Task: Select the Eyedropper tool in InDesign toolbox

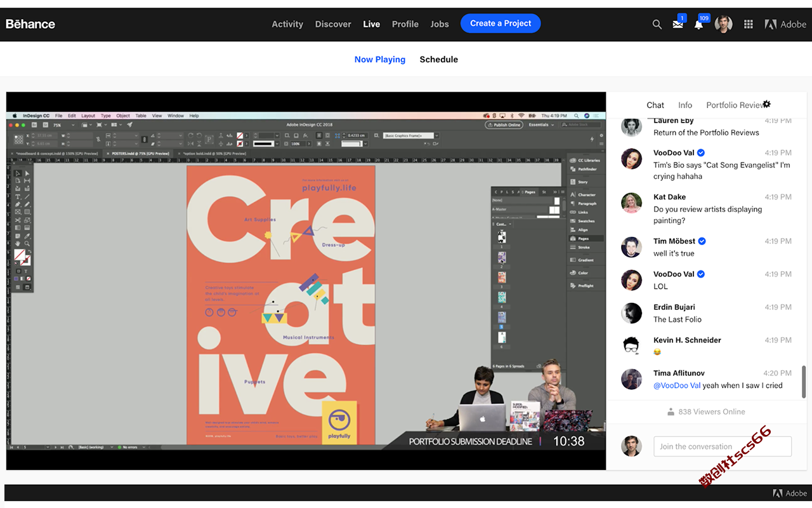Action: click(27, 236)
